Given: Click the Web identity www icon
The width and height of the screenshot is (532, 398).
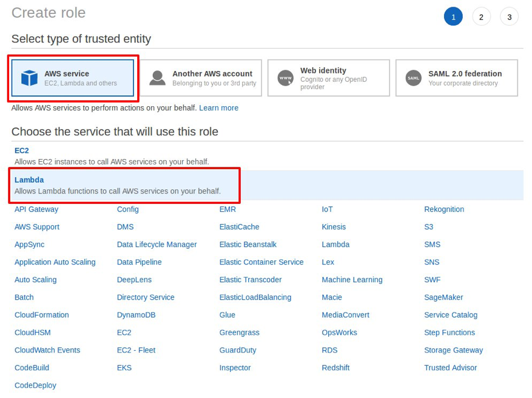Looking at the screenshot, I should [286, 78].
